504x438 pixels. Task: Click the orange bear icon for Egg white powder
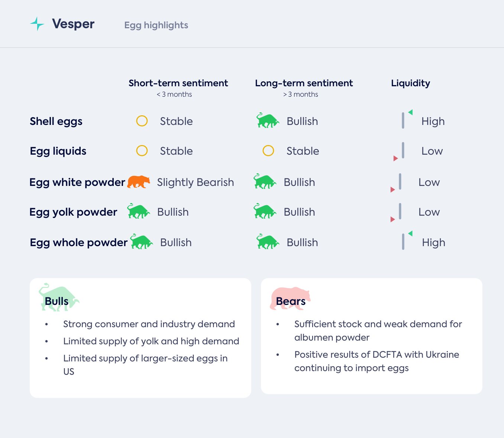pos(139,182)
